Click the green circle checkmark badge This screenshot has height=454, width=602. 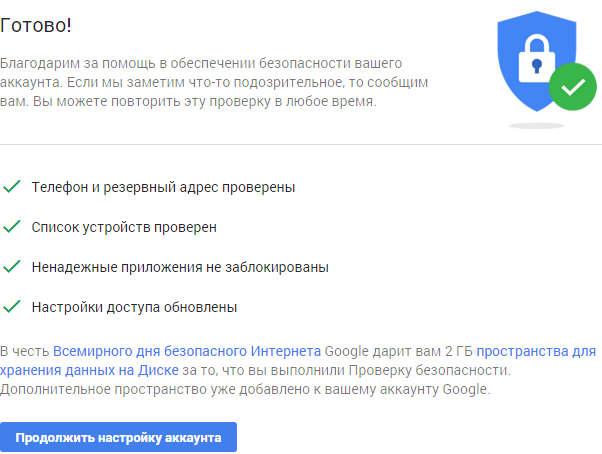[571, 87]
